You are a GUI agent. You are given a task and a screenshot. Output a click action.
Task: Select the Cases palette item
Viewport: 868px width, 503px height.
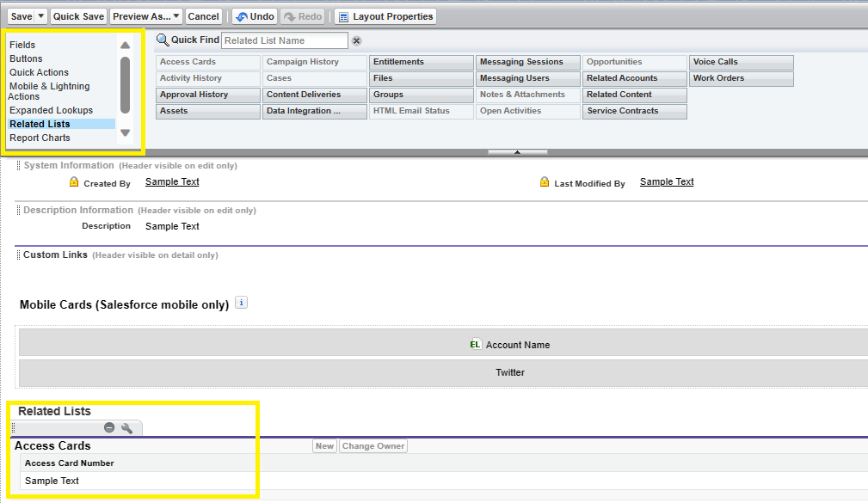pos(315,78)
